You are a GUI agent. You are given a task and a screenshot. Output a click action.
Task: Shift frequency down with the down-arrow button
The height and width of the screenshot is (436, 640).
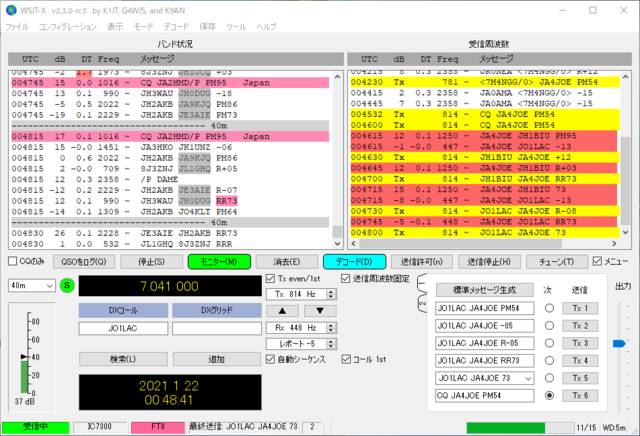(x=320, y=311)
